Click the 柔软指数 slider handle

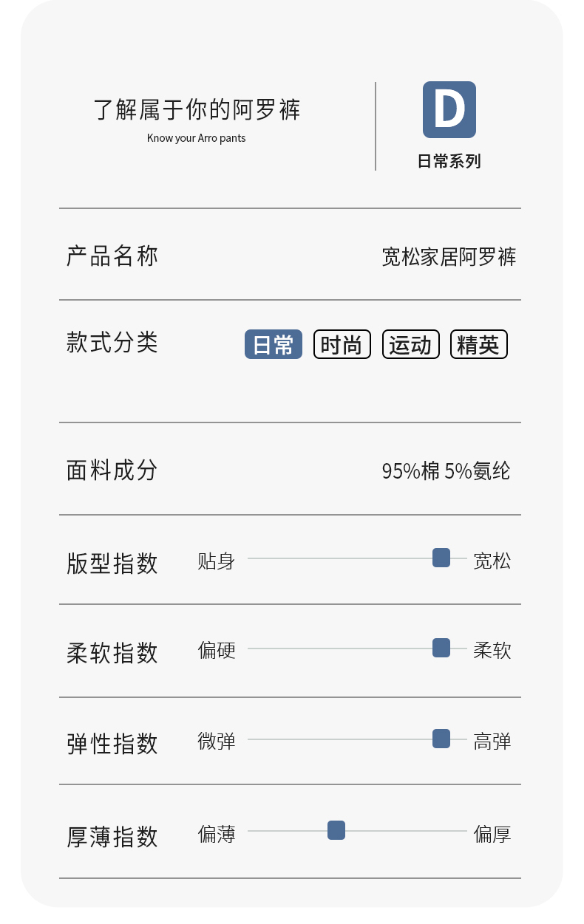pos(441,648)
